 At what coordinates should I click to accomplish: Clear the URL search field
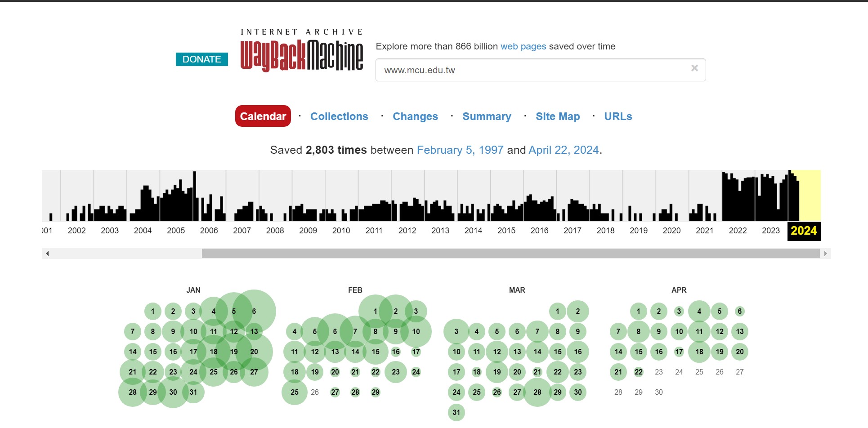(x=694, y=68)
